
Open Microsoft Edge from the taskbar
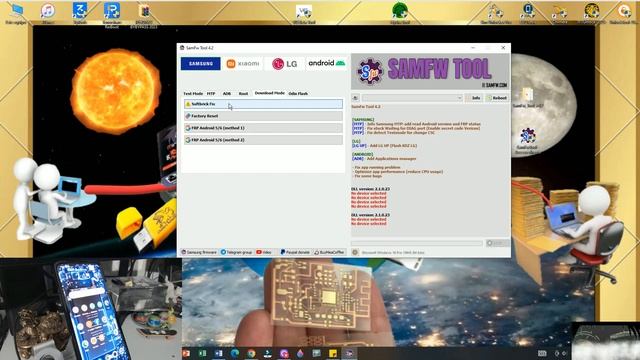pos(235,353)
